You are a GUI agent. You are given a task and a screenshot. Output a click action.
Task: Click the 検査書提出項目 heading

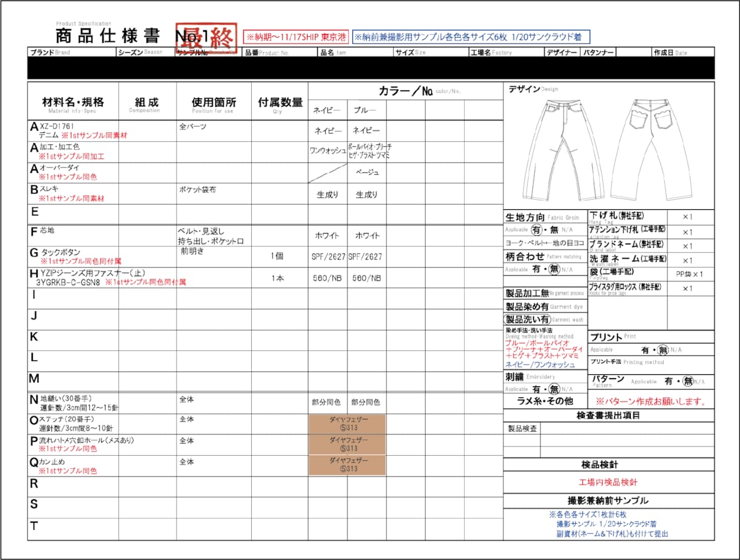coord(608,416)
